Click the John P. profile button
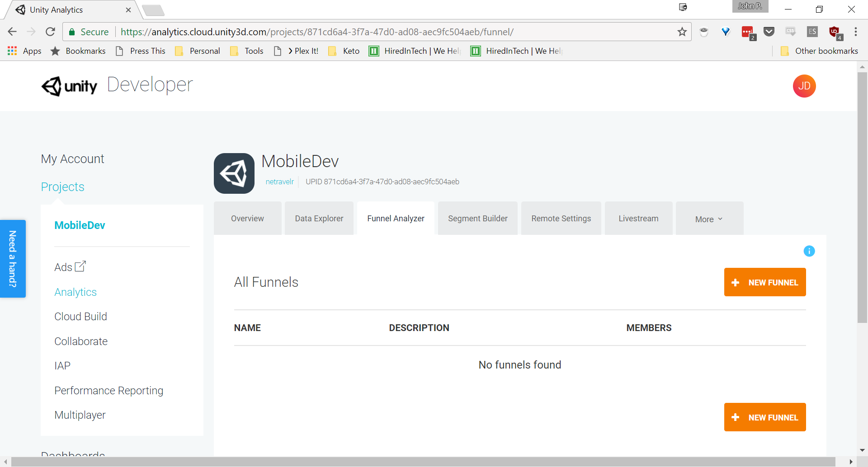Screen dimensions: 868x467 750,6
